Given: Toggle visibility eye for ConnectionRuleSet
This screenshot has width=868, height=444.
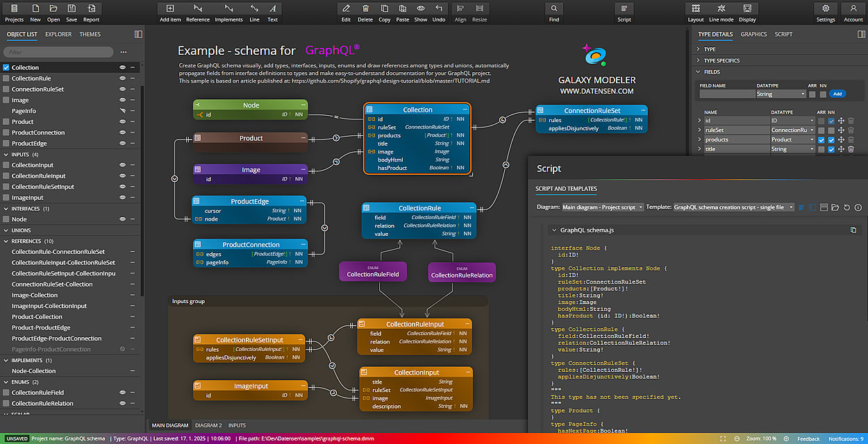Looking at the screenshot, I should (122, 89).
